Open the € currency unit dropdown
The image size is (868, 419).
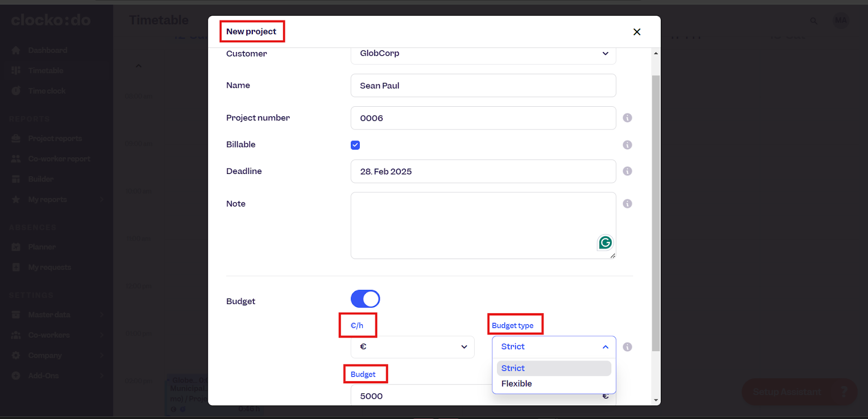pos(412,347)
